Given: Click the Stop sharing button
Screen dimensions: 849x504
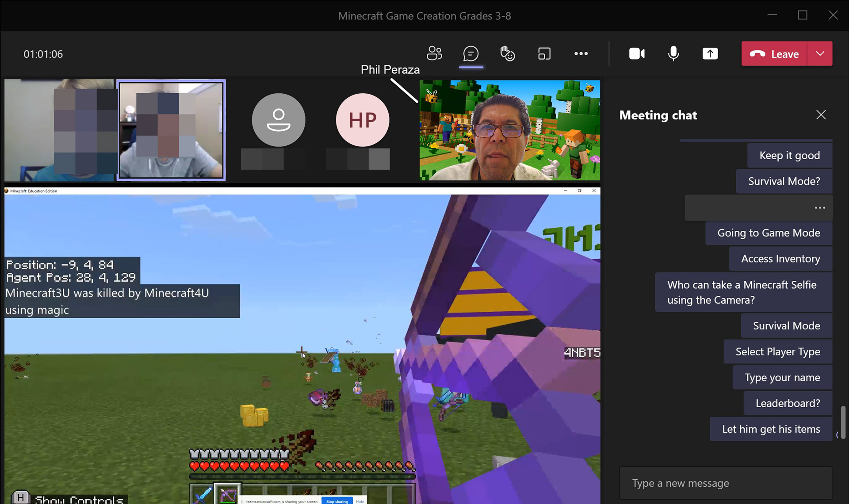Looking at the screenshot, I should click(x=337, y=501).
